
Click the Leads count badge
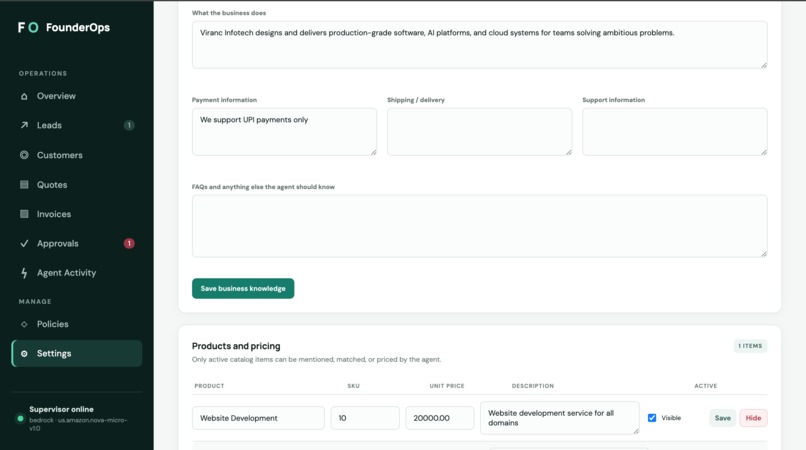[x=129, y=125]
